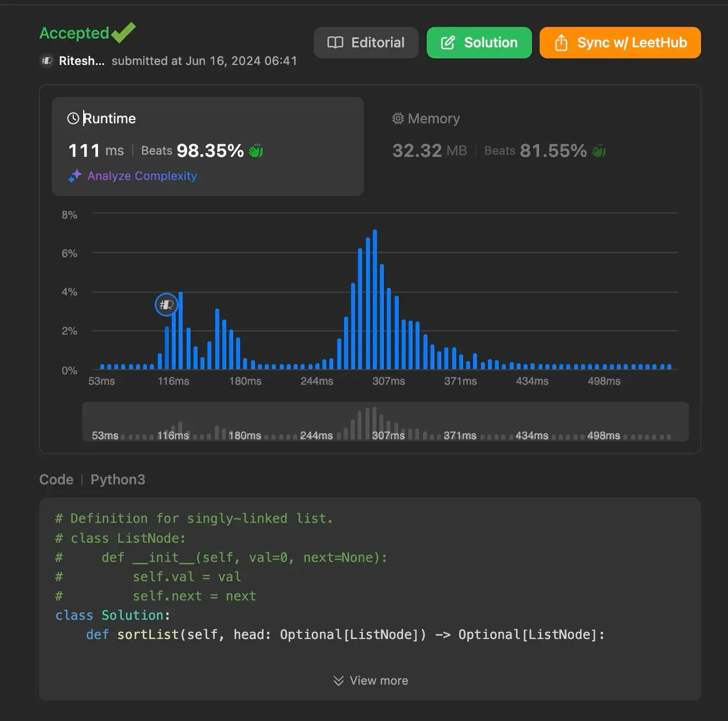Click the 'Beats 98.35%' runtime text
728x721 pixels.
click(192, 150)
